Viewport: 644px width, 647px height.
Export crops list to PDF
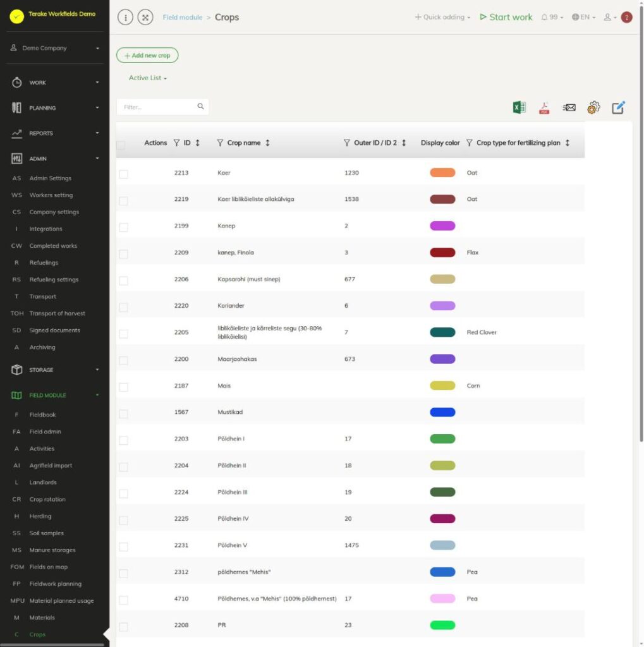coord(544,108)
